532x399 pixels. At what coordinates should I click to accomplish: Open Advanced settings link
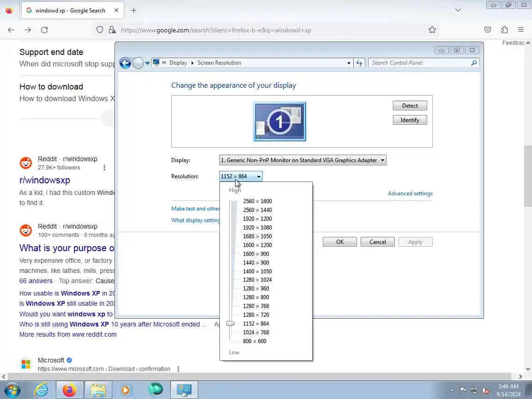410,193
